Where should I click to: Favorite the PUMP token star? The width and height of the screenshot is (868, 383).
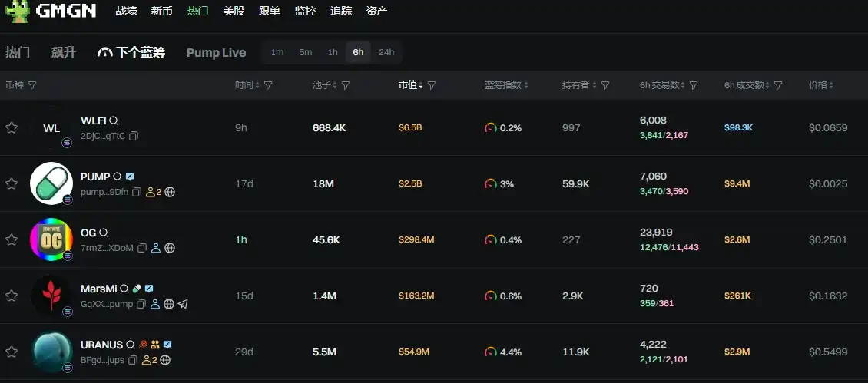[11, 183]
